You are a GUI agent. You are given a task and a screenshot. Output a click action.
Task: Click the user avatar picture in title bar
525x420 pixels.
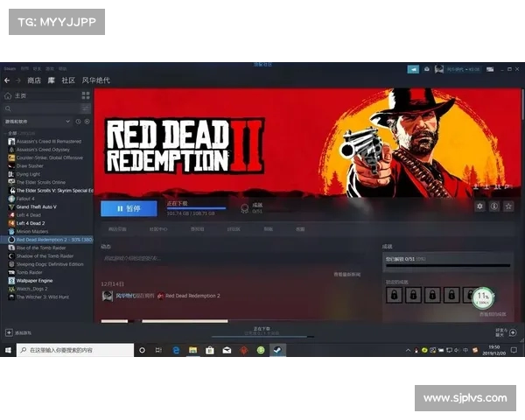pos(439,69)
